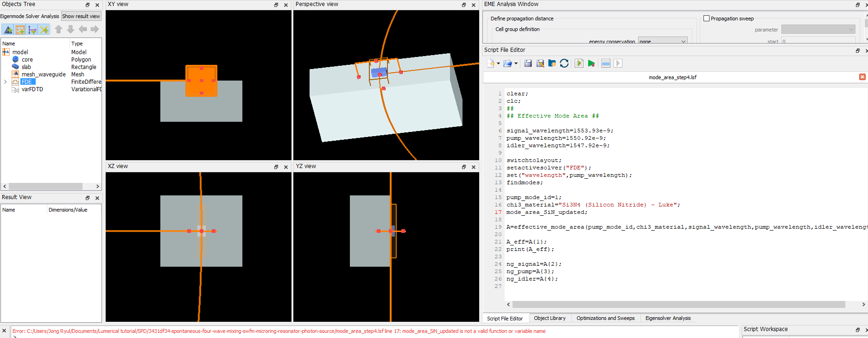Click the greyed step arrow icon

(618, 63)
